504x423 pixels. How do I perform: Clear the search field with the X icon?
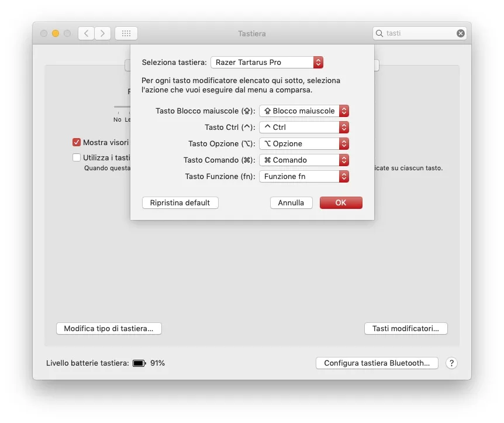pyautogui.click(x=460, y=33)
